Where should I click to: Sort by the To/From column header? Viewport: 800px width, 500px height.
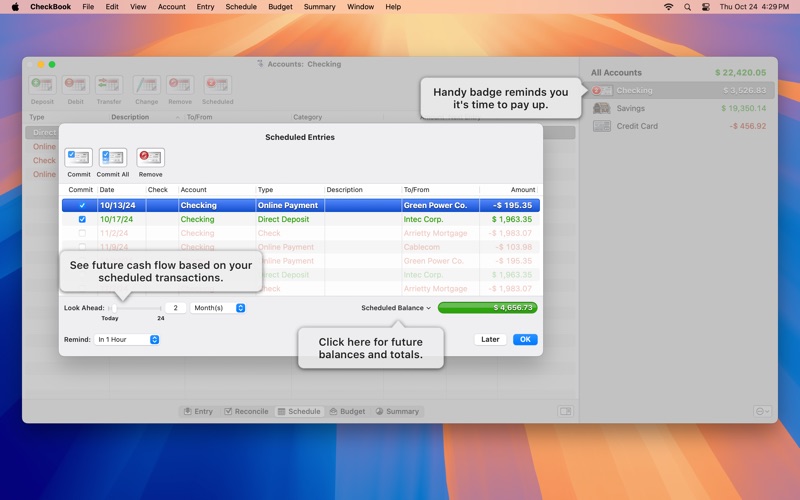pyautogui.click(x=440, y=189)
